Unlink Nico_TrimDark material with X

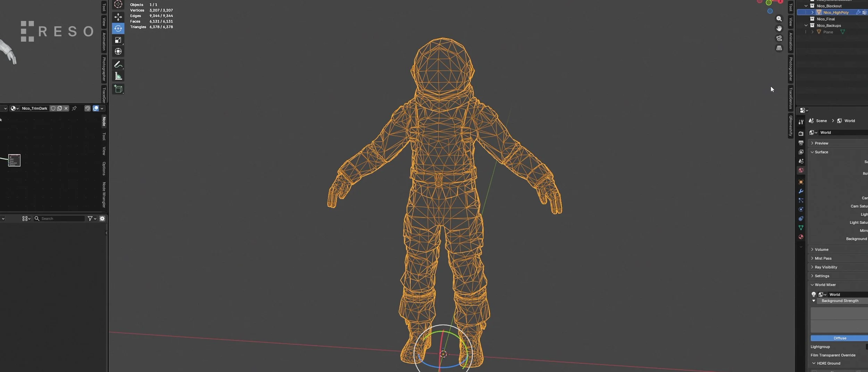pos(66,108)
